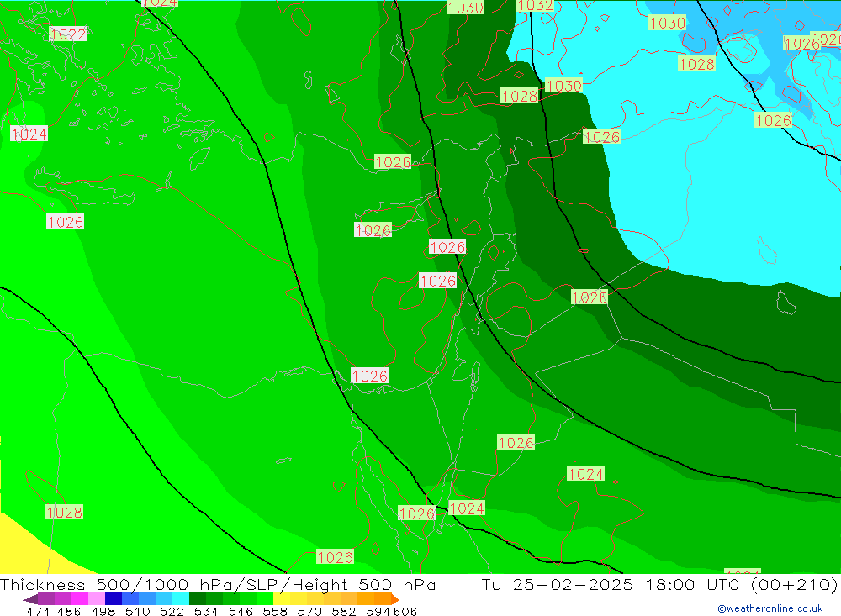Screen dimensions: 841x616
Task: Click the 582 legend value
Action: [x=344, y=611]
